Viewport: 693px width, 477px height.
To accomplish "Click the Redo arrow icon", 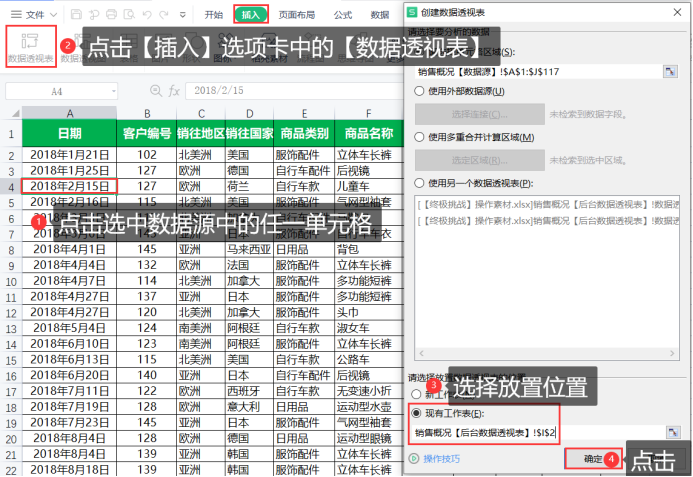I will [x=164, y=15].
